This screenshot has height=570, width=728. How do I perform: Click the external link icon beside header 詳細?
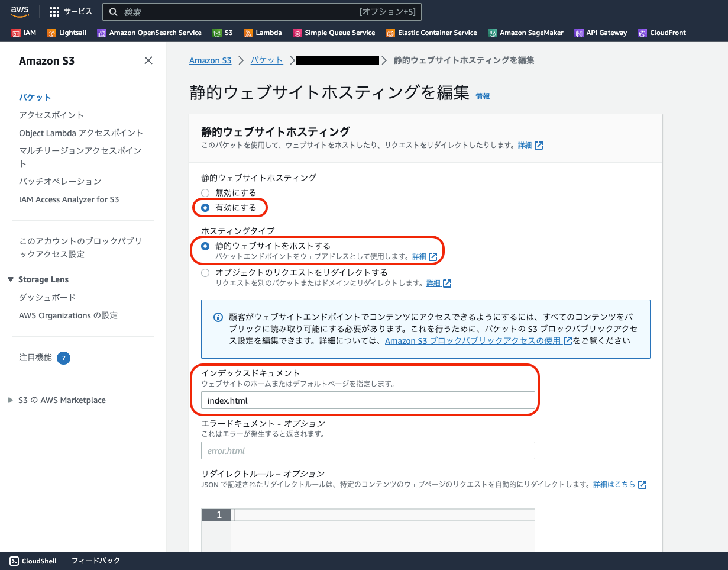(x=539, y=146)
